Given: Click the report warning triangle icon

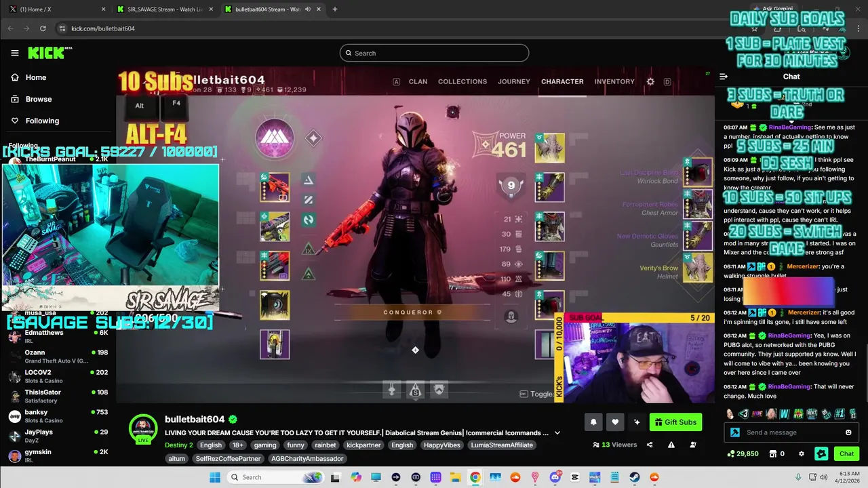Looking at the screenshot, I should (x=671, y=445).
